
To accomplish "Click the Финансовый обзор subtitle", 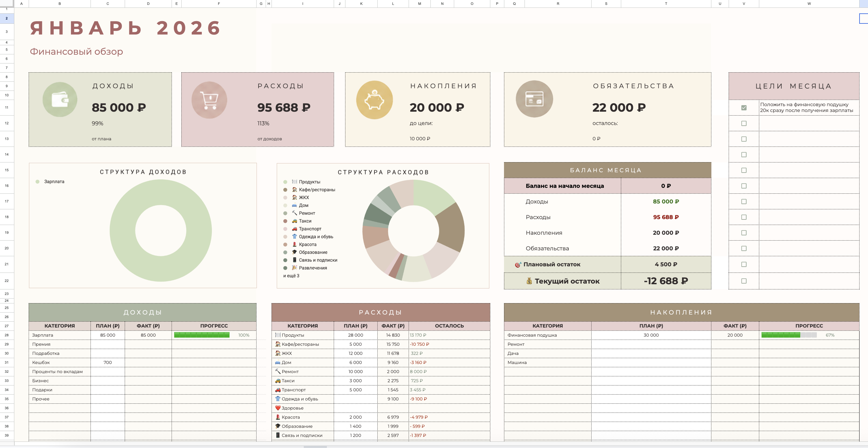I will click(77, 51).
